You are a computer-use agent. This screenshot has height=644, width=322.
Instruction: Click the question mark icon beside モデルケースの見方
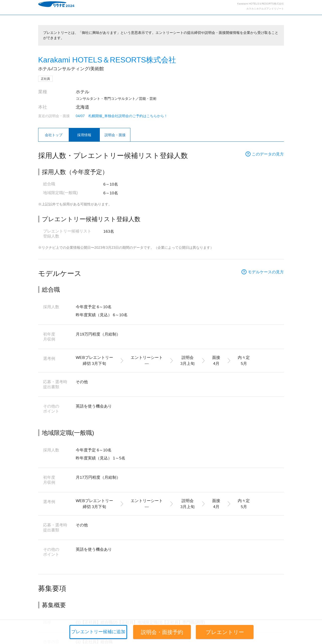click(x=244, y=272)
